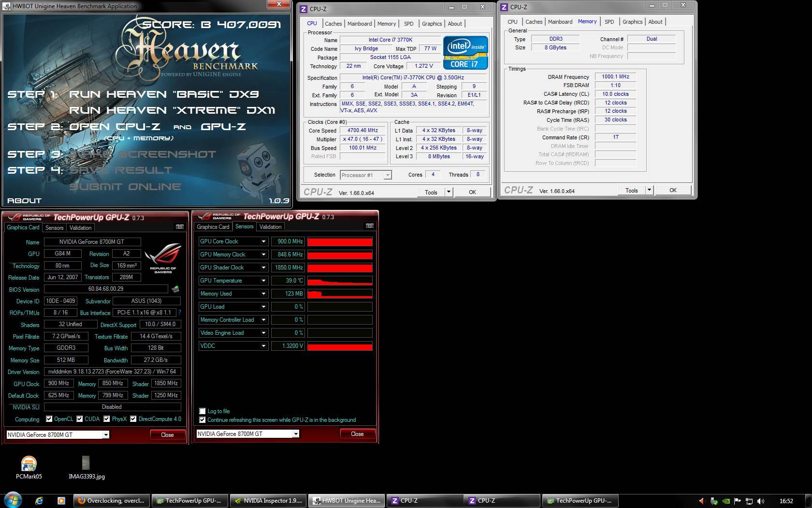Click the GPU Name field NVIDIA GeForce 8700M GT
Screen dimensions: 812x508
pyautogui.click(x=92, y=242)
